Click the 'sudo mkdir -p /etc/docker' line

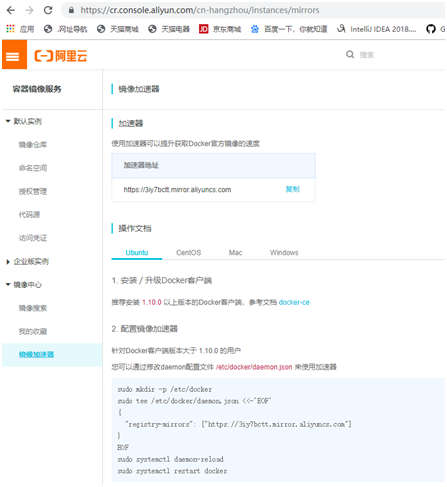pyautogui.click(x=165, y=389)
